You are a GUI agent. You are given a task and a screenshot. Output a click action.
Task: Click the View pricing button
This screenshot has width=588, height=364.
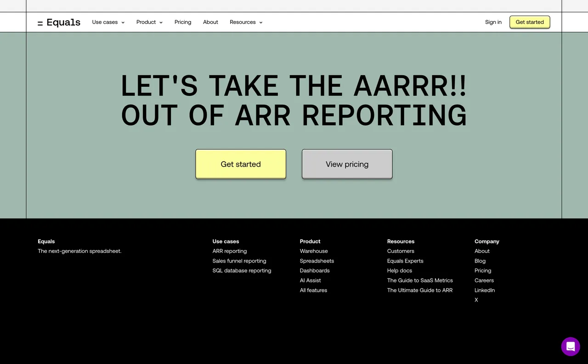click(x=347, y=164)
